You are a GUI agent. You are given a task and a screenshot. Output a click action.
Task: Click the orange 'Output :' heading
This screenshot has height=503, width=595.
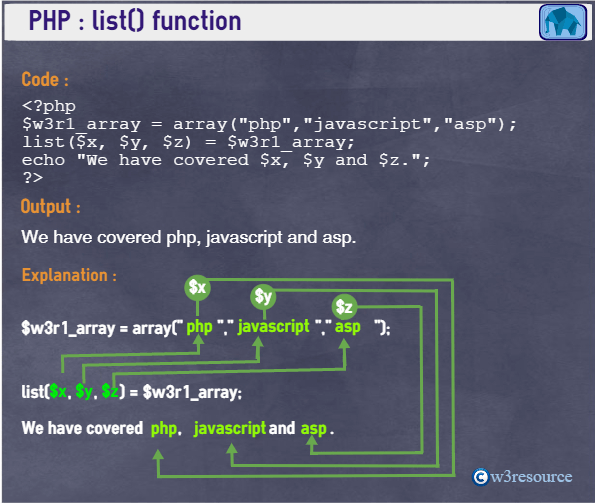pyautogui.click(x=50, y=207)
